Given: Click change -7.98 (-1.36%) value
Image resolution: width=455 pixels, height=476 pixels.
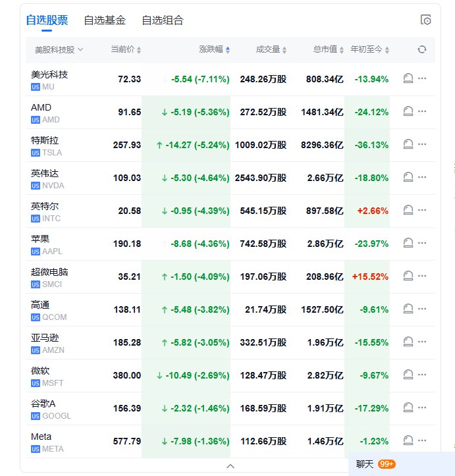Looking at the screenshot, I should pyautogui.click(x=200, y=441).
